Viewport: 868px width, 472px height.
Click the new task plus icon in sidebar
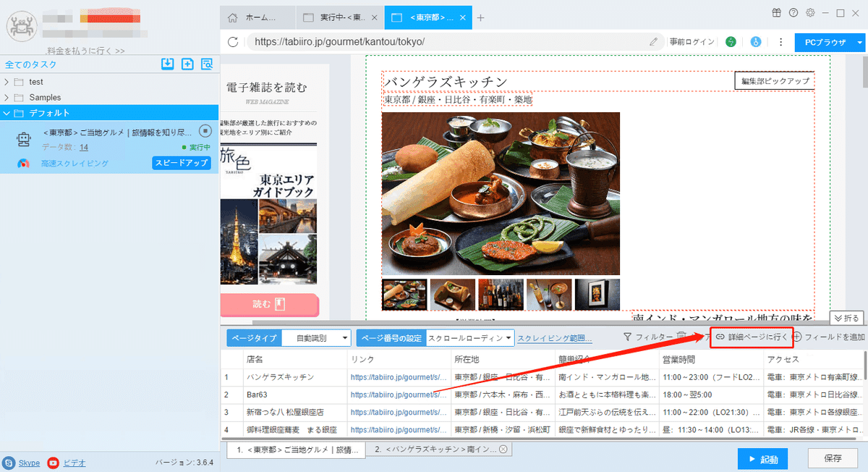pos(187,64)
